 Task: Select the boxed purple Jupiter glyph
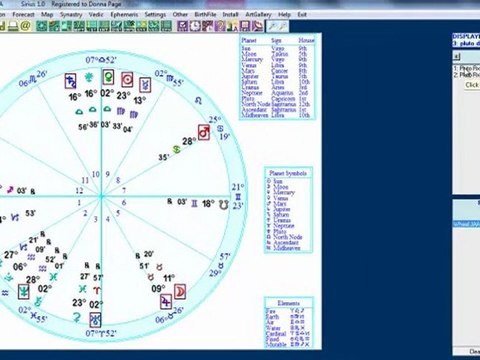[x=166, y=302]
